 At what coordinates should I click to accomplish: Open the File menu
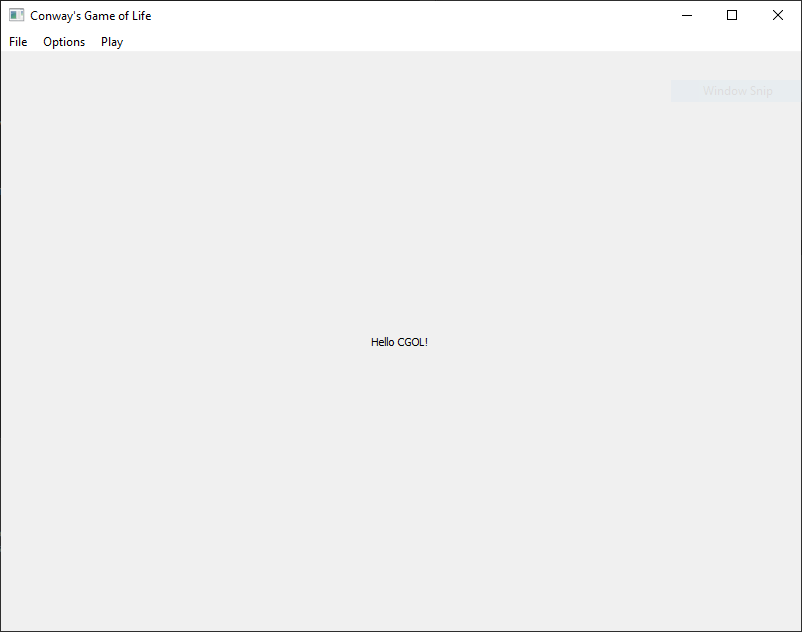click(18, 42)
